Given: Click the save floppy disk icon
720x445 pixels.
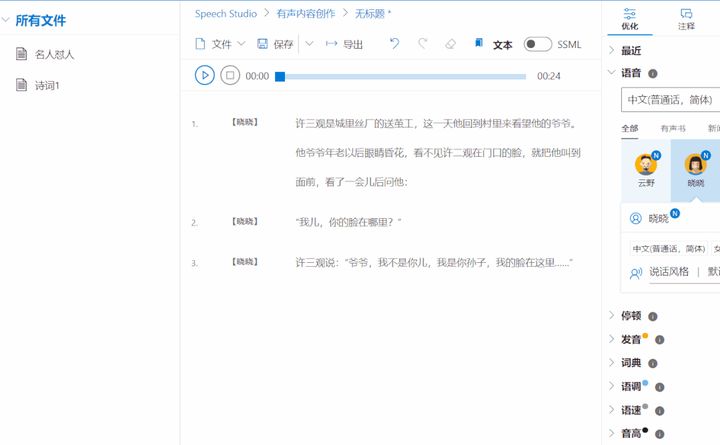Looking at the screenshot, I should coord(262,44).
